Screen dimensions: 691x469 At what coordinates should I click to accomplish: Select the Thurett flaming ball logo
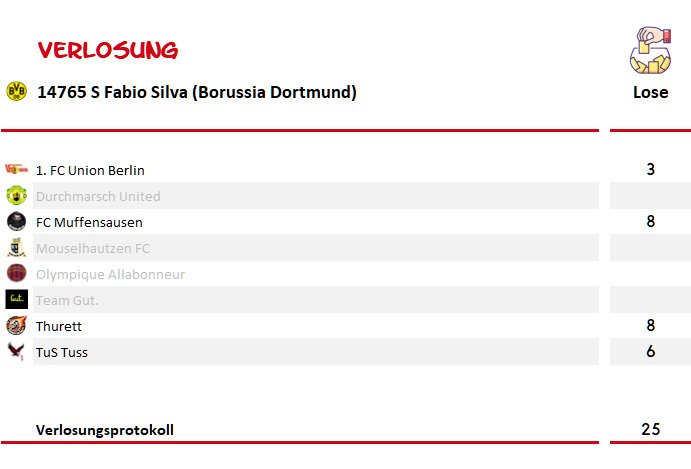(x=16, y=325)
